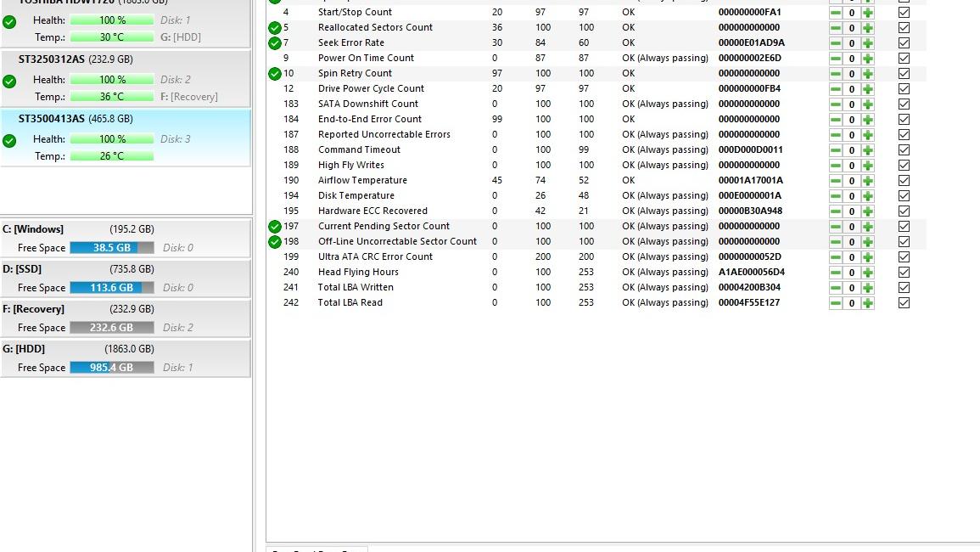This screenshot has height=552, width=980.
Task: Click green check icon beside Current Pending Sector Count
Action: click(275, 227)
